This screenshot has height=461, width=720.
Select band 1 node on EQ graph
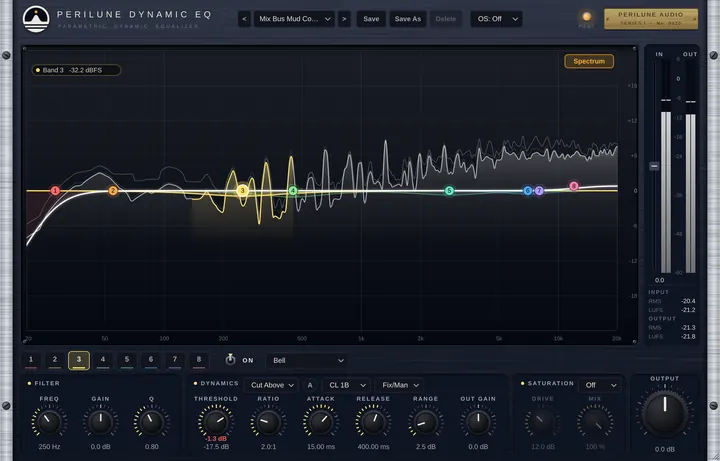(55, 191)
